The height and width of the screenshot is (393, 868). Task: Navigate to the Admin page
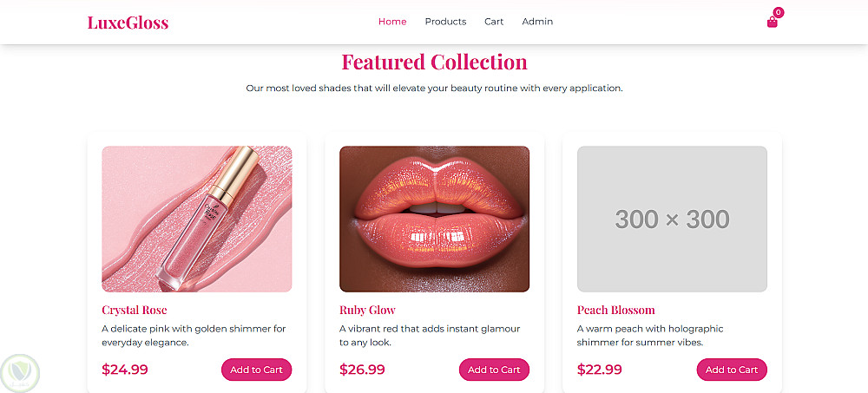537,22
